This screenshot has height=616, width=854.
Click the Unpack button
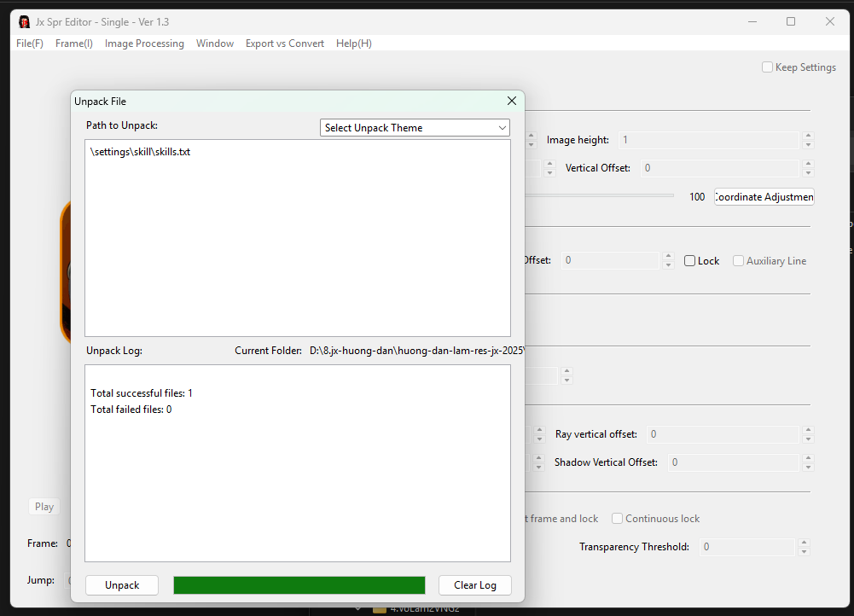pyautogui.click(x=122, y=585)
